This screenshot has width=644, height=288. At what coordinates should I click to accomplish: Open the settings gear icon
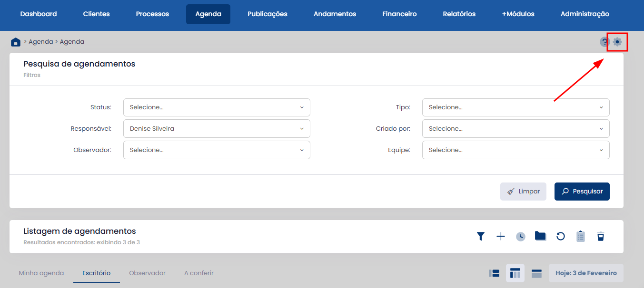pos(617,42)
